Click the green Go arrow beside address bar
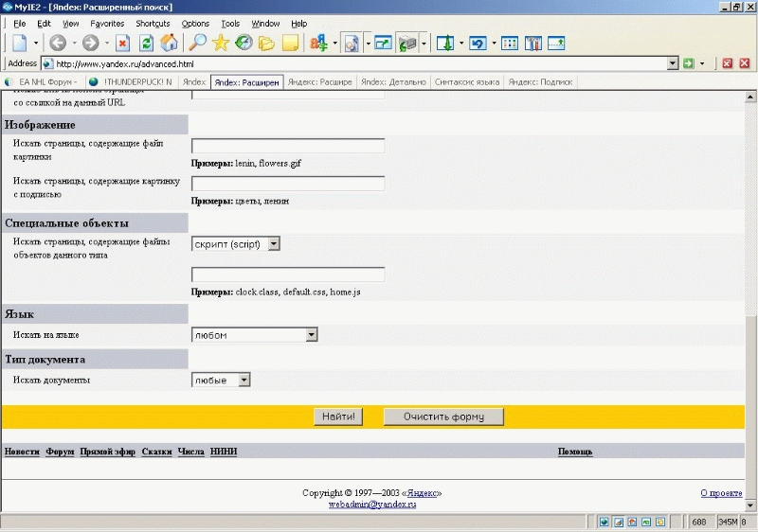The image size is (758, 532). click(x=689, y=63)
